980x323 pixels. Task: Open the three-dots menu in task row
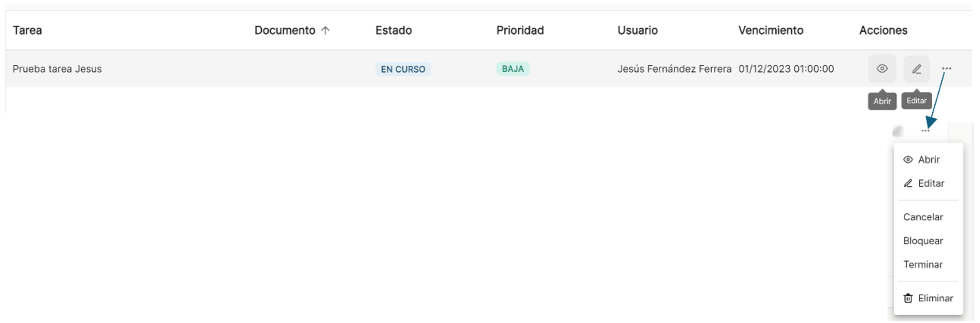[947, 69]
